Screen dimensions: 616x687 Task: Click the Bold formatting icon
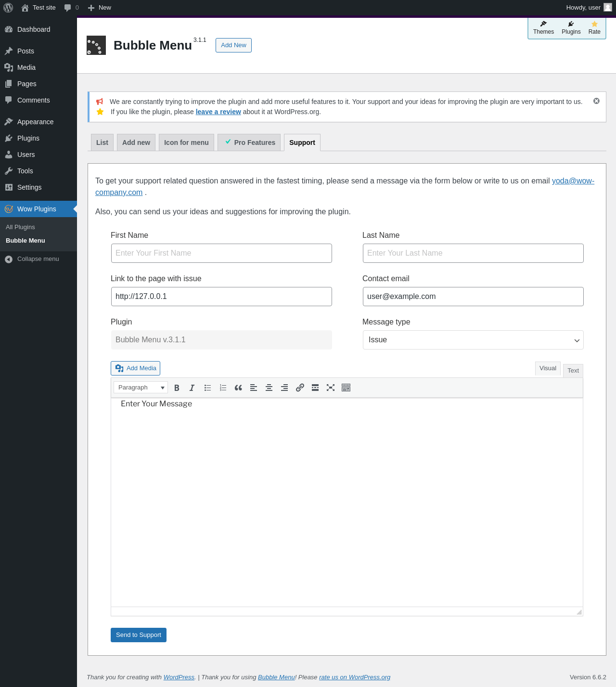click(177, 388)
